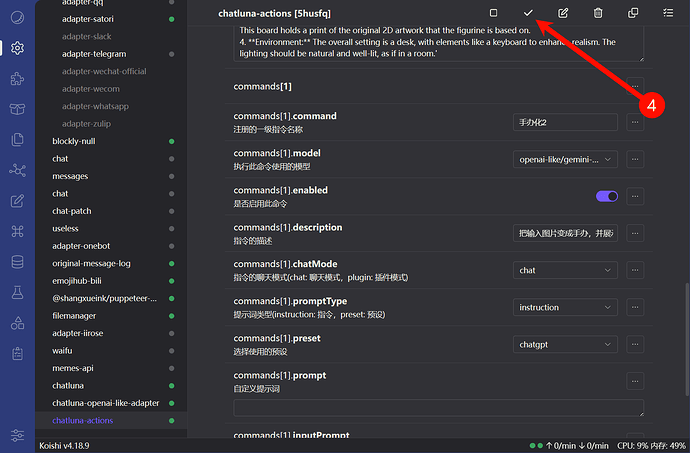The height and width of the screenshot is (453, 690).
Task: Click the trash delete plugin icon
Action: [598, 13]
